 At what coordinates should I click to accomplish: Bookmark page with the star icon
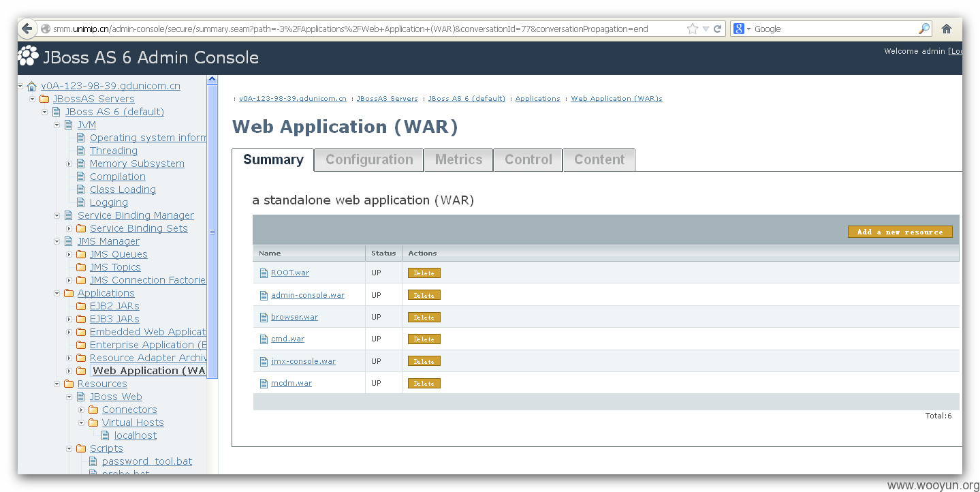pos(693,29)
